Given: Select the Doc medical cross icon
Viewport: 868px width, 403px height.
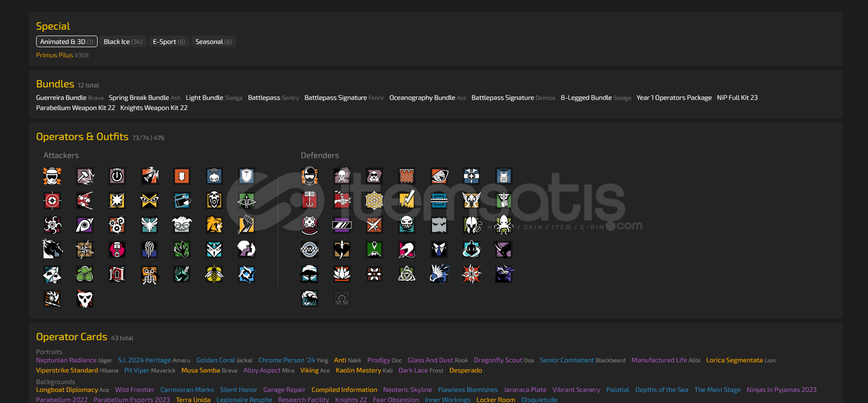Looking at the screenshot, I should click(471, 176).
